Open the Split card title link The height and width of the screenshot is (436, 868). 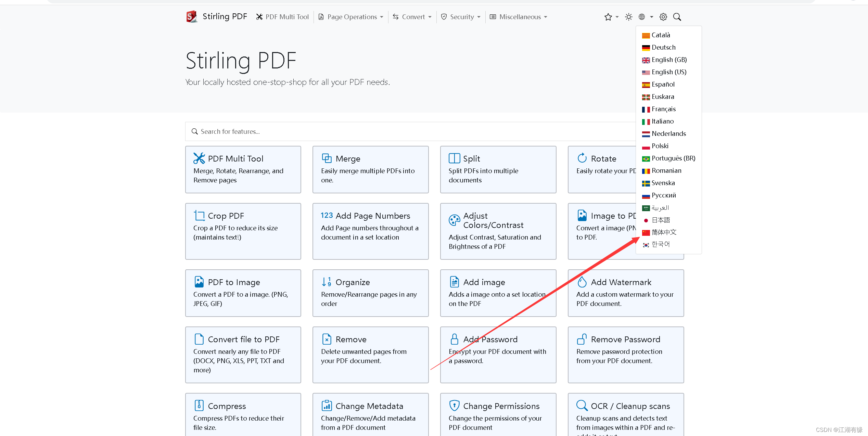point(472,158)
